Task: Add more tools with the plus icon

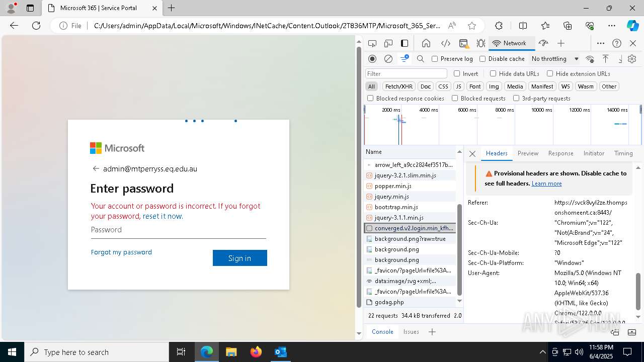Action: (x=561, y=43)
